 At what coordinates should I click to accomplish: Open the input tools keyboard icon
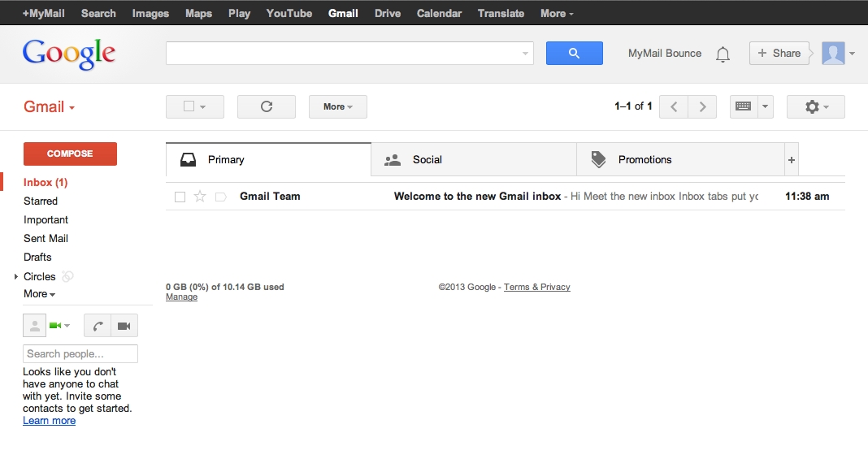coord(743,106)
